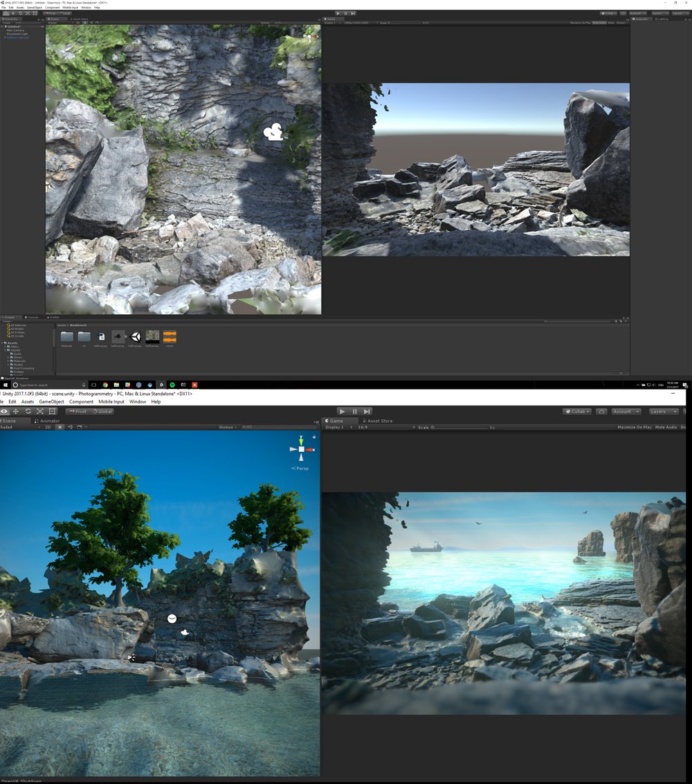
Task: Open the Mobile Input menu in lower window
Action: click(x=111, y=401)
